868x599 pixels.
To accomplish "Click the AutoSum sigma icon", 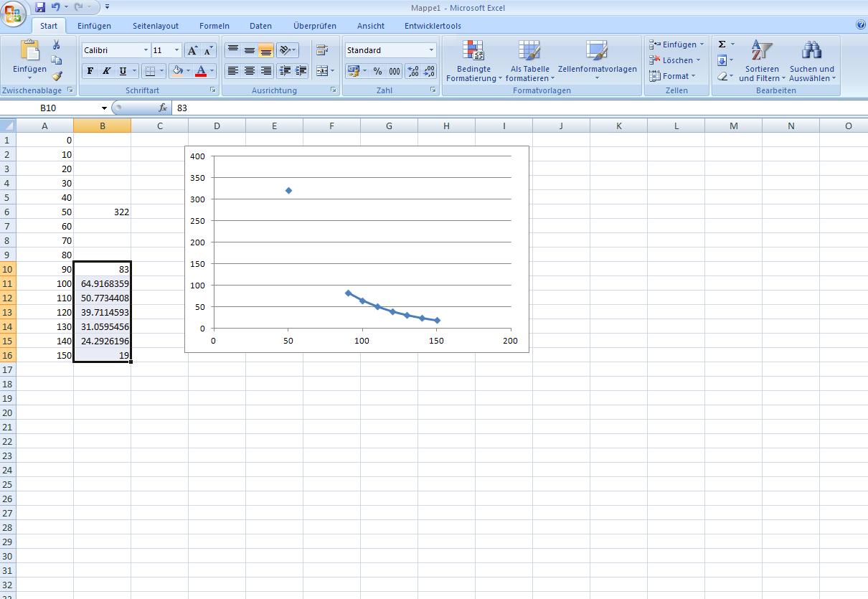I will 722,44.
